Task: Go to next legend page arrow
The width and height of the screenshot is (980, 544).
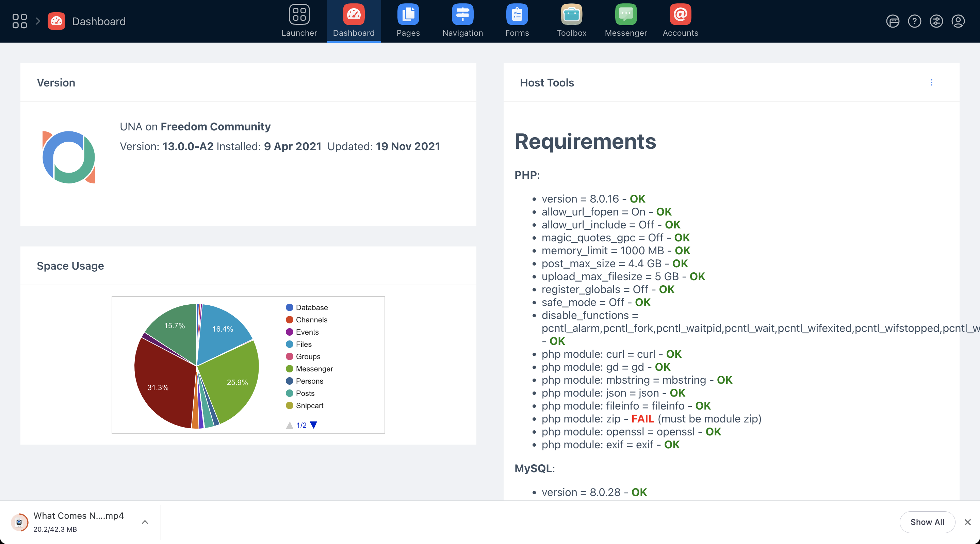Action: coord(313,425)
